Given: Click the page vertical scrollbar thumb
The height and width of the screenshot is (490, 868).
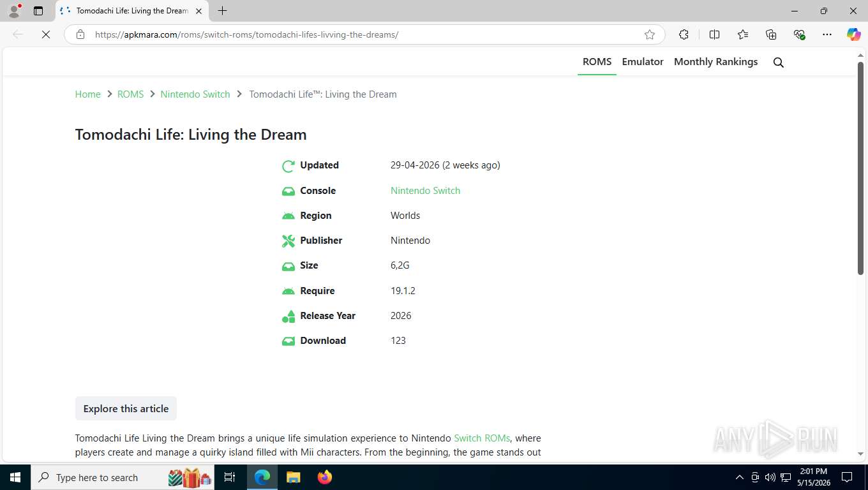Looking at the screenshot, I should [860, 169].
